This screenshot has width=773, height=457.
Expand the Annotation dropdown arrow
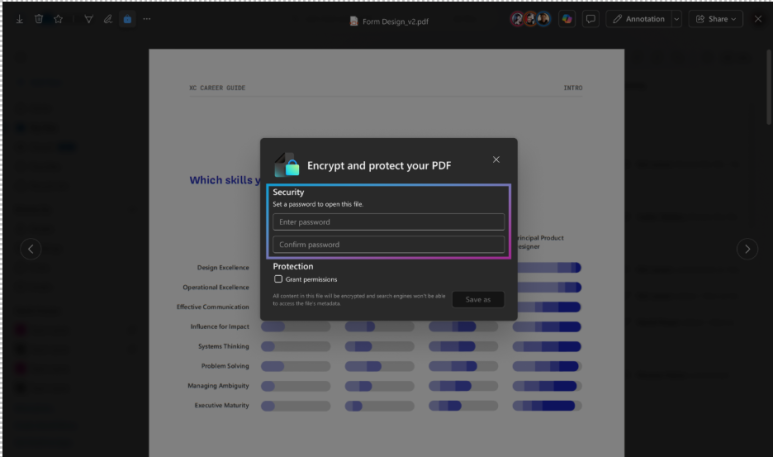click(676, 19)
